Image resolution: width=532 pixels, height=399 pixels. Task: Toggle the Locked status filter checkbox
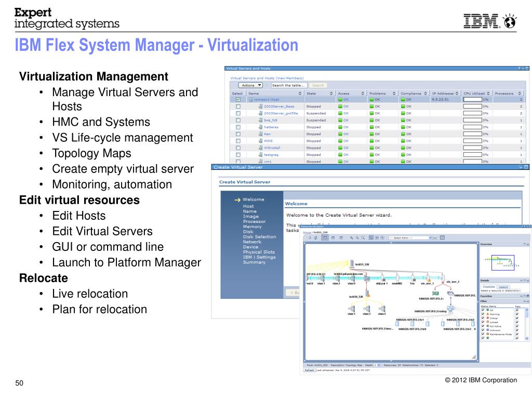tap(483, 322)
